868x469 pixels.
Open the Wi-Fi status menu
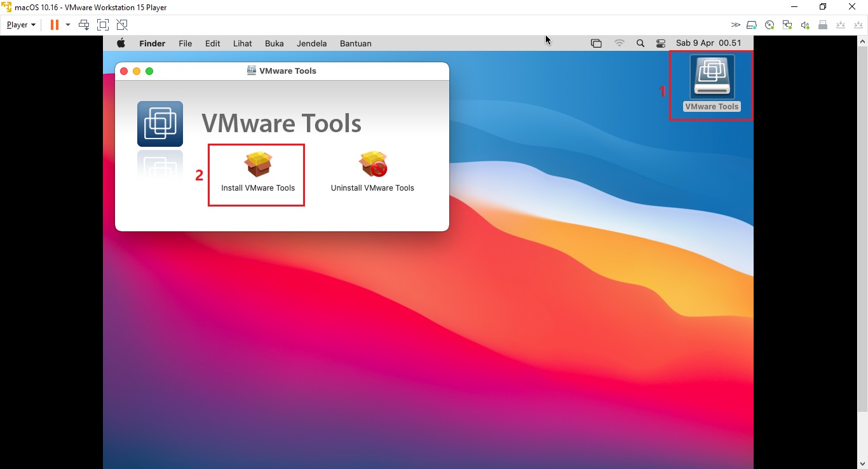point(620,43)
